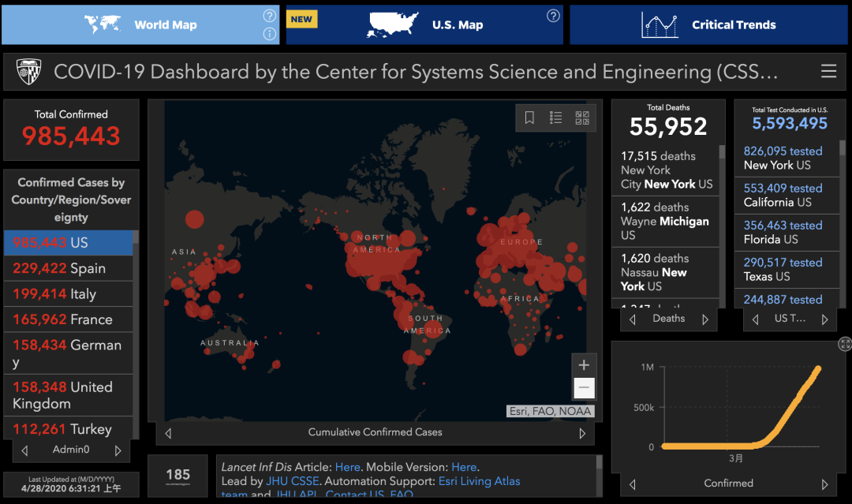Advance Cumulative Confirmed Cases map to next
The image size is (852, 504).
coord(582,433)
